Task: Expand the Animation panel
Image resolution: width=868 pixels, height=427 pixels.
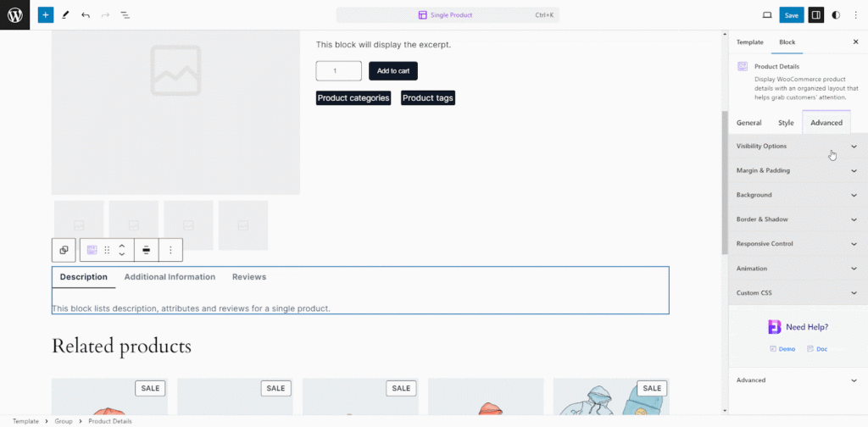Action: click(x=798, y=269)
